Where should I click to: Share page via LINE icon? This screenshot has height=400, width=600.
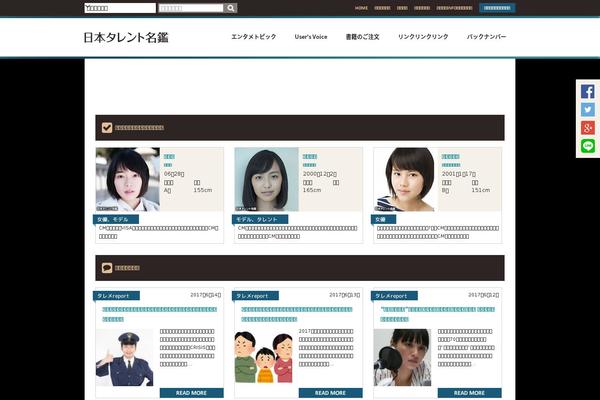(x=588, y=146)
